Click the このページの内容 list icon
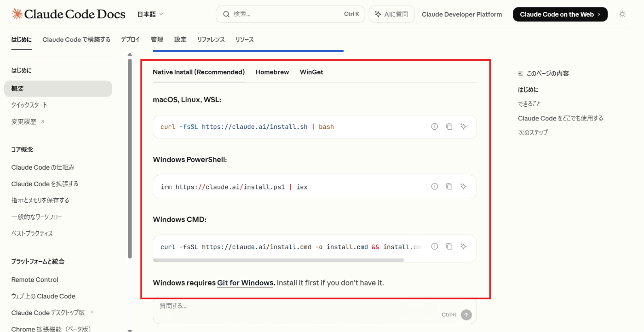 (x=521, y=74)
